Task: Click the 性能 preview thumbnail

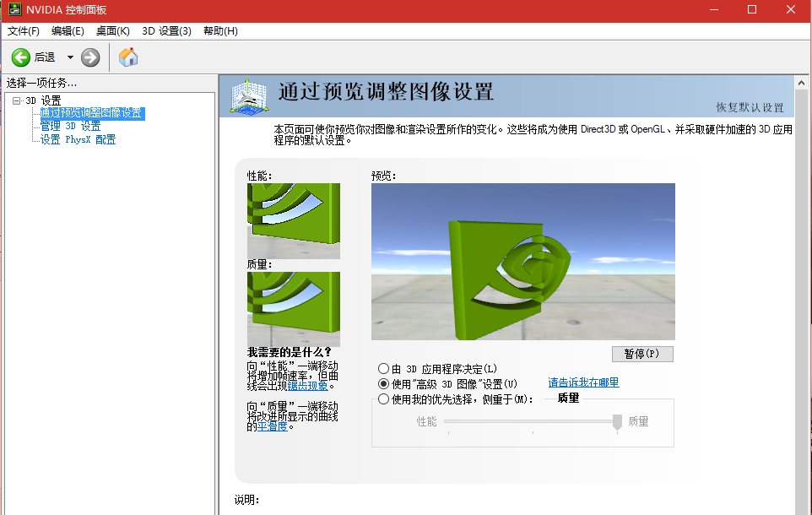Action: pos(294,220)
